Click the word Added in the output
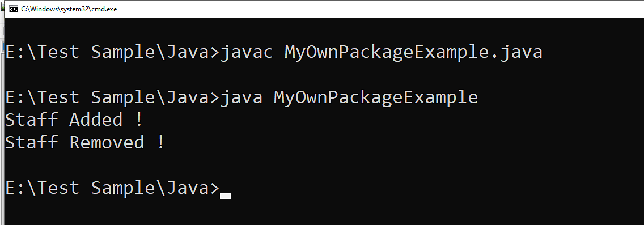 [96, 120]
